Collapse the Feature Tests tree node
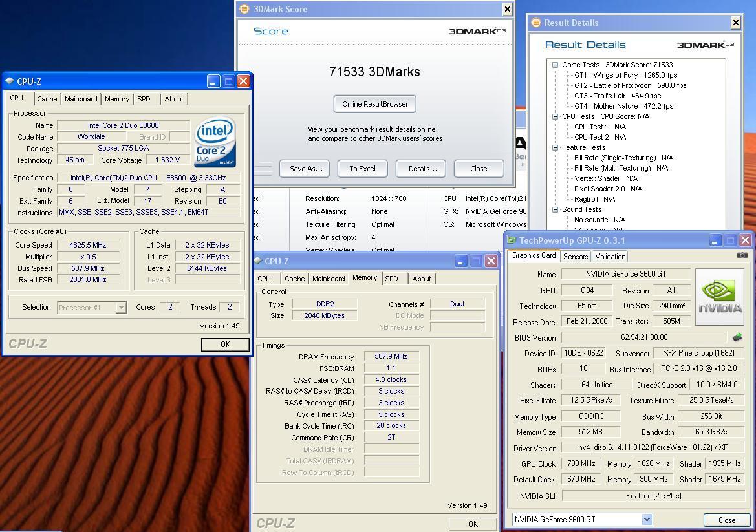Viewport: 756px width, 532px height. point(555,147)
